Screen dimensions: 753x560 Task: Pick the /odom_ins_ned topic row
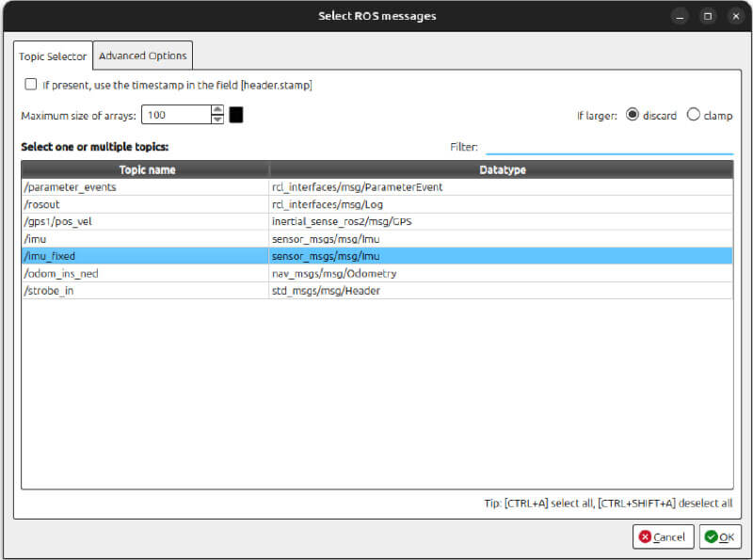coord(146,273)
